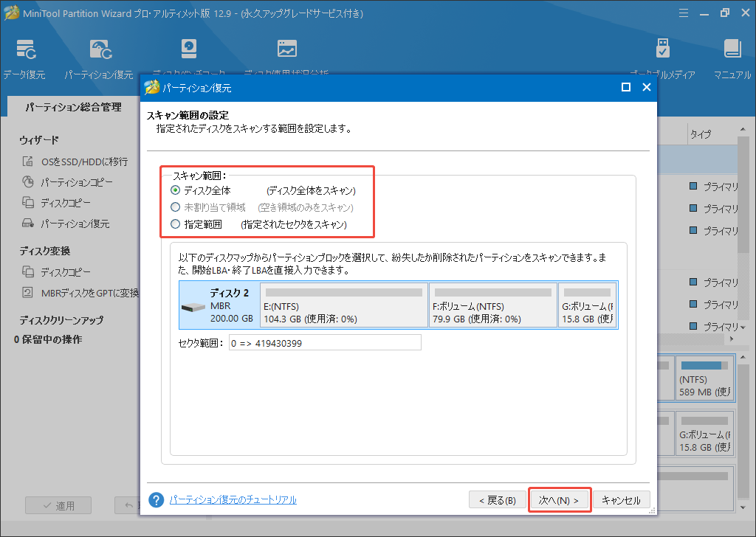Click scroll-down arrow of disk map panel
Viewport: 756px width, 537px height.
(743, 507)
